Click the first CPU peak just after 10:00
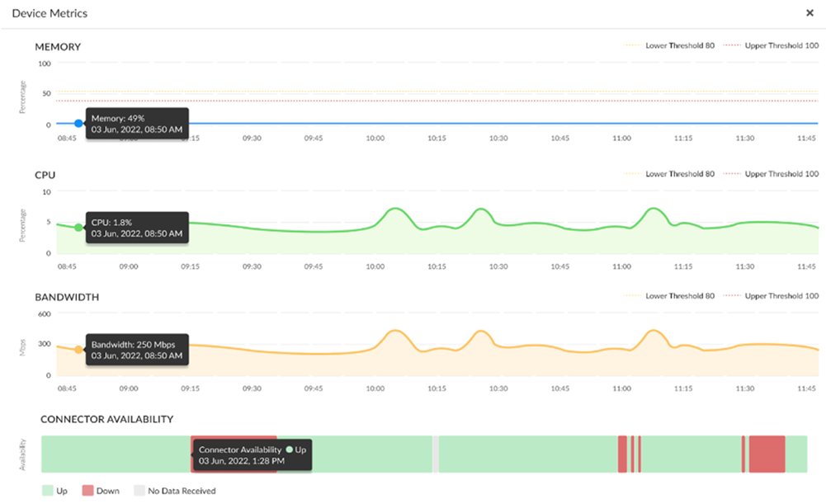 [396, 210]
